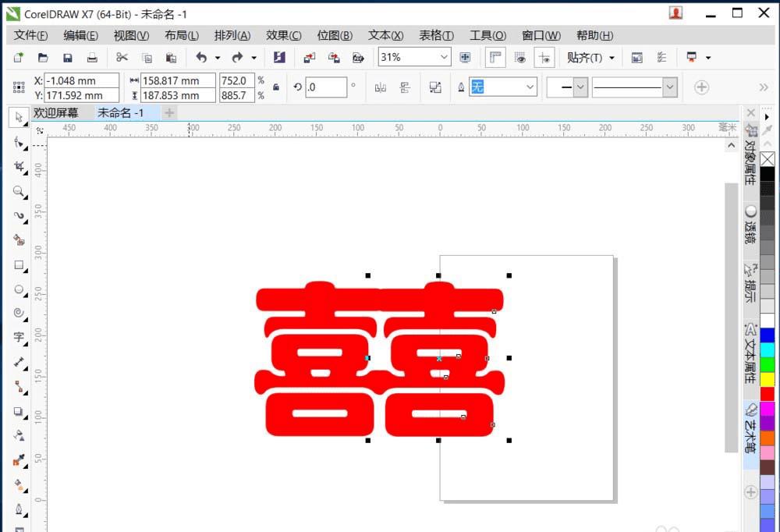Expand the Undo history dropdown arrow
This screenshot has width=780, height=532.
(218, 58)
